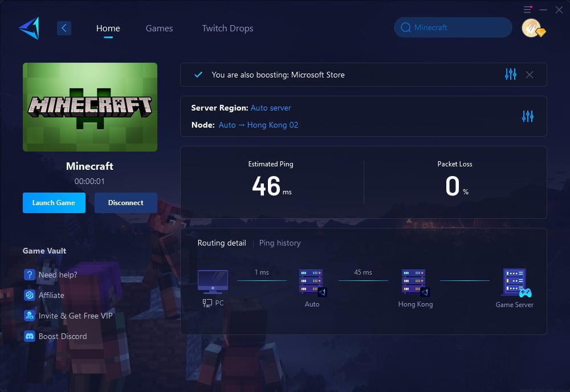Click the Minecraft title under the cover
Image resolution: width=570 pixels, height=392 pixels.
pos(89,166)
